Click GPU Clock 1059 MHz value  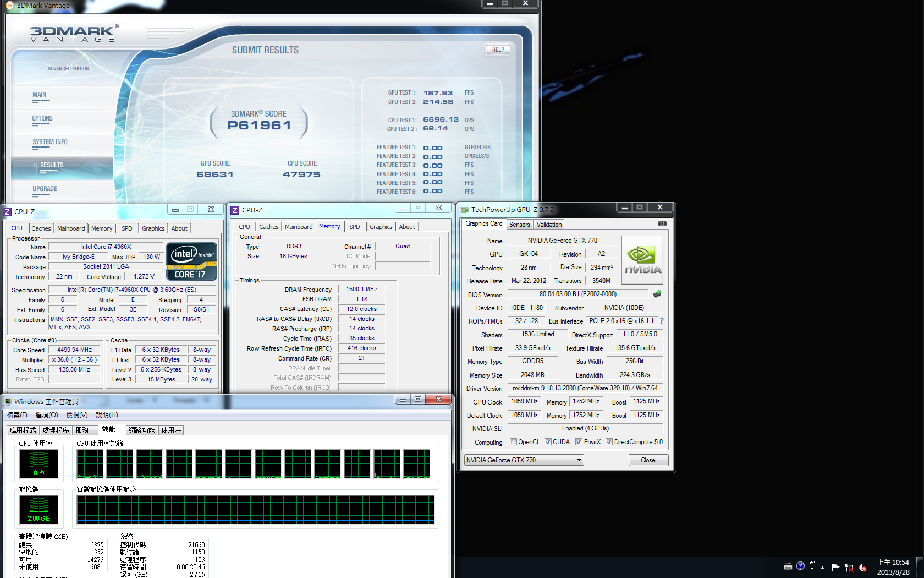pos(524,402)
